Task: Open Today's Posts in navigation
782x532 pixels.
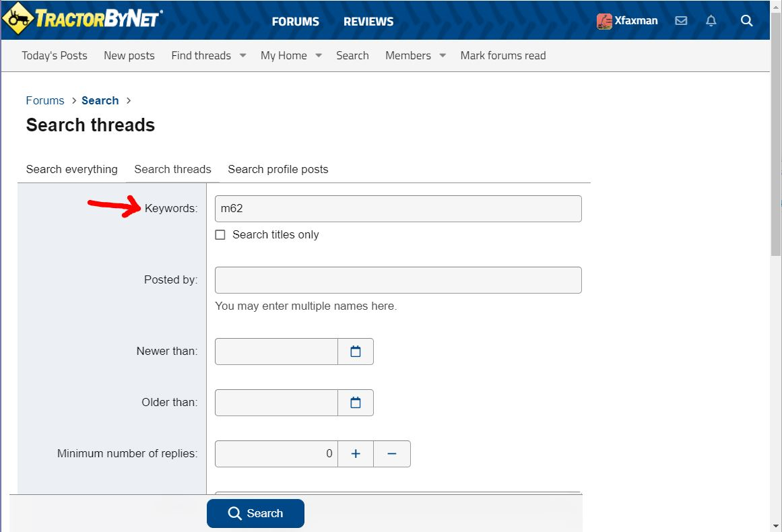Action: [55, 56]
